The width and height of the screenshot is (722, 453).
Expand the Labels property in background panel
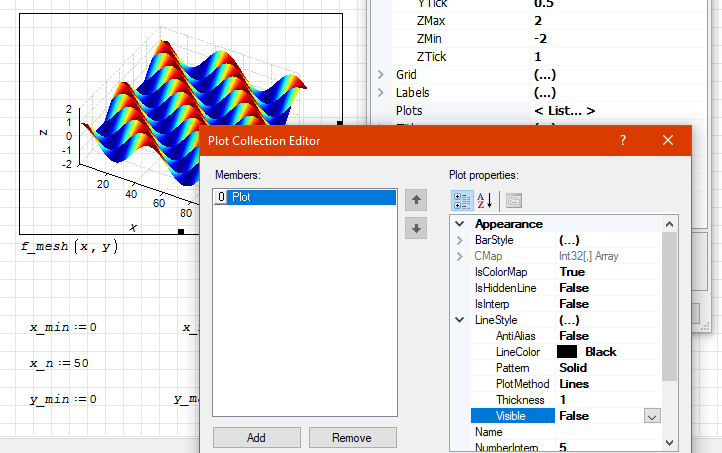pos(381,93)
